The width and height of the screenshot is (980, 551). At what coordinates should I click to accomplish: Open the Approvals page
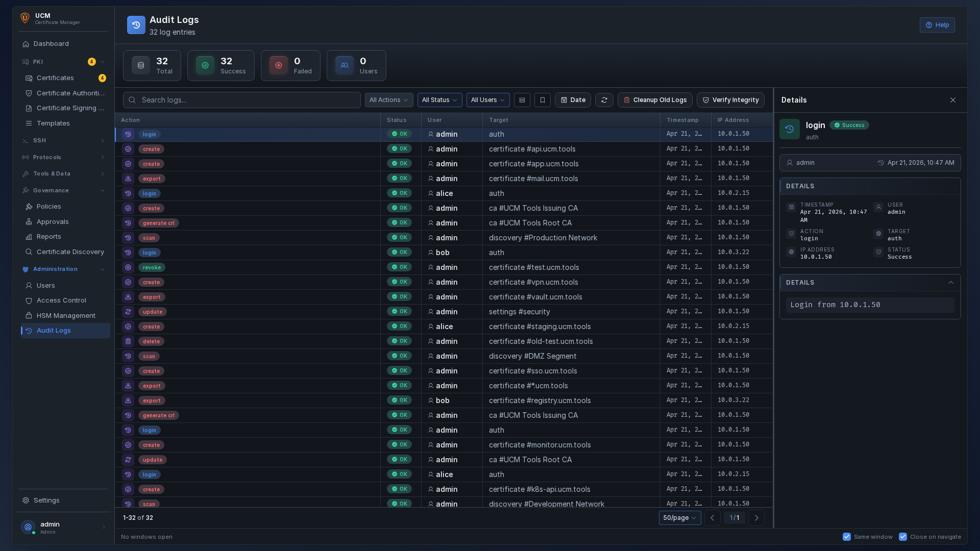pyautogui.click(x=65, y=222)
